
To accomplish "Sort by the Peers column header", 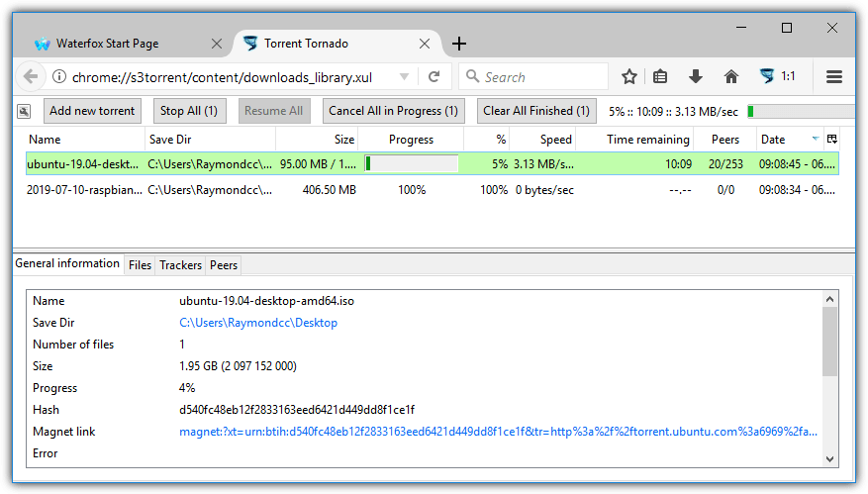I will (725, 140).
